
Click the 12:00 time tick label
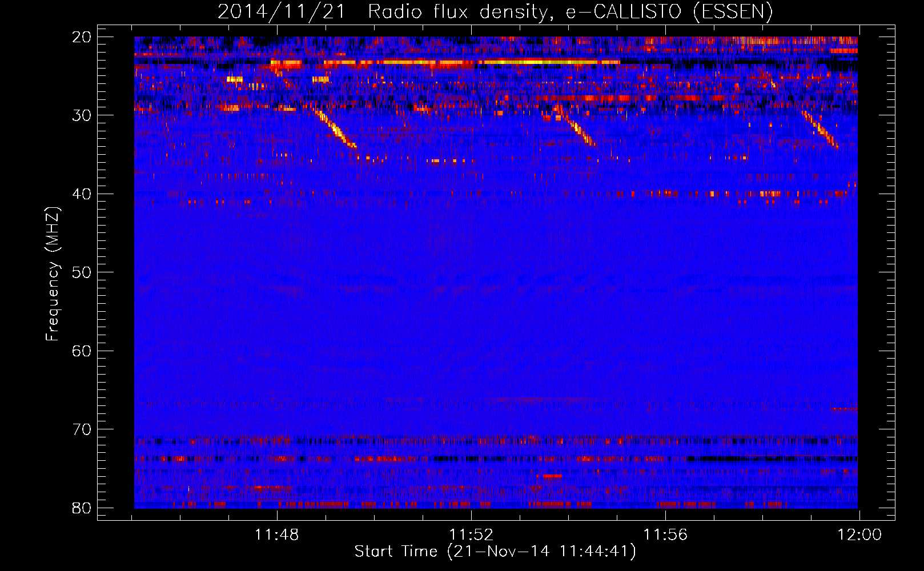[x=859, y=535]
